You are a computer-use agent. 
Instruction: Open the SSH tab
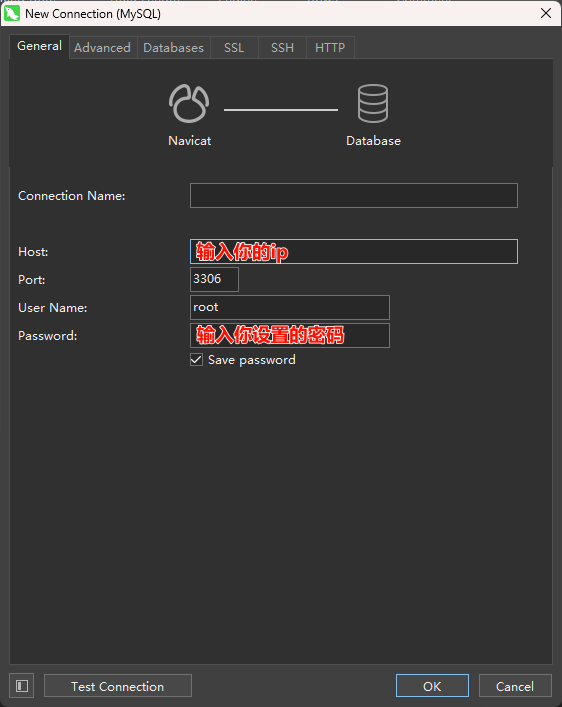(282, 48)
